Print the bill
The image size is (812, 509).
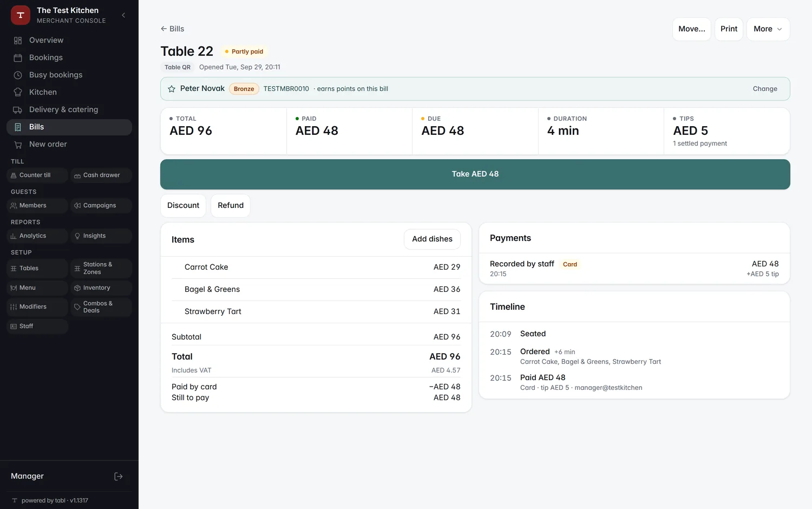click(x=729, y=29)
